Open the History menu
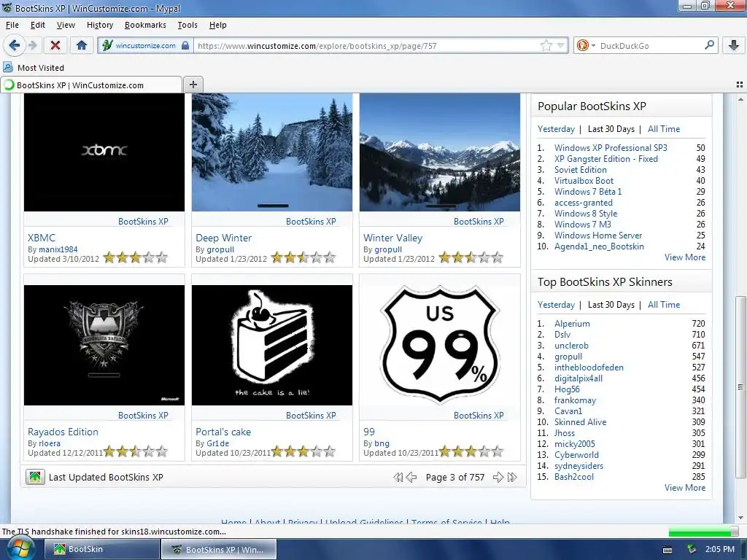The height and width of the screenshot is (560, 747). pyautogui.click(x=100, y=25)
